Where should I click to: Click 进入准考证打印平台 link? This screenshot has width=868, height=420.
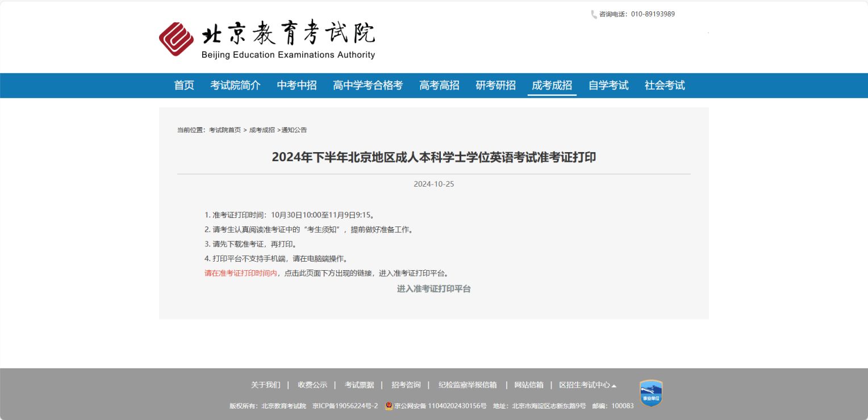pyautogui.click(x=433, y=289)
